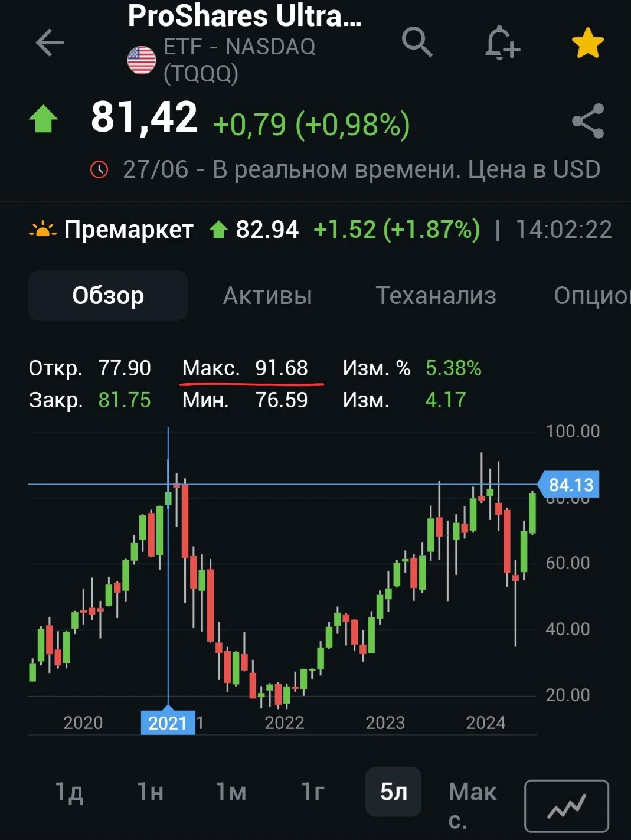Tap the US flag icon
The width and height of the screenshot is (631, 840).
click(142, 60)
